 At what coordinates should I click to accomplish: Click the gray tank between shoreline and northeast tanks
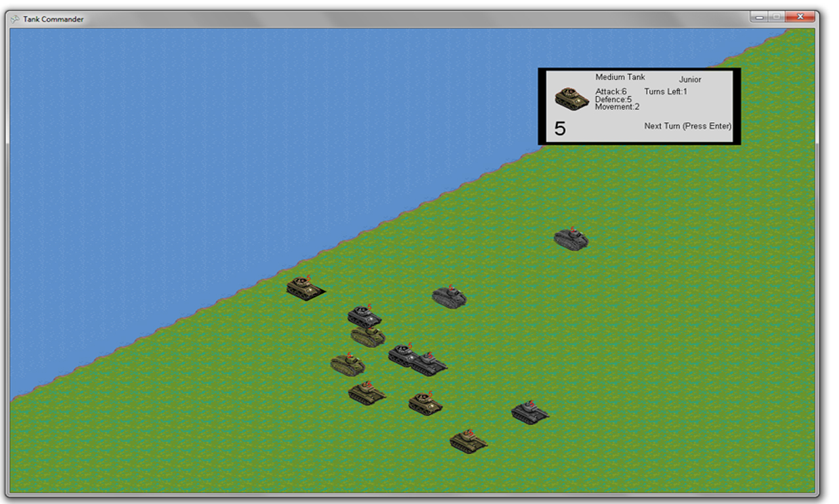point(449,297)
